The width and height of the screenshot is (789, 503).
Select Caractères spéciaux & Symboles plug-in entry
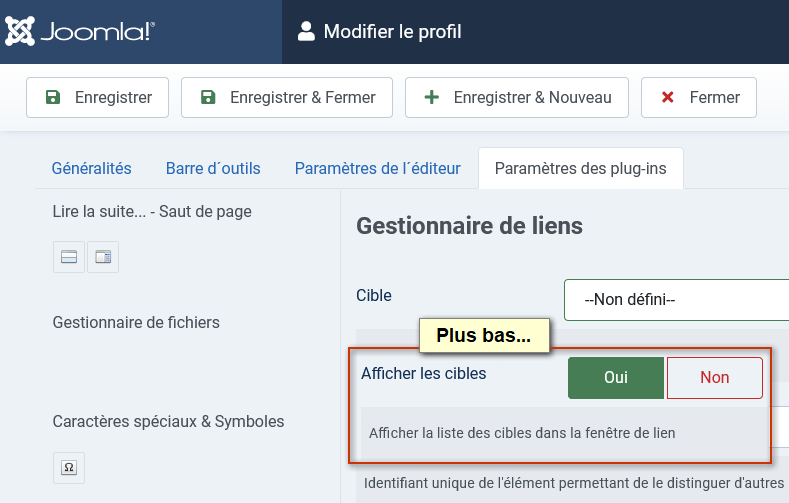[169, 422]
